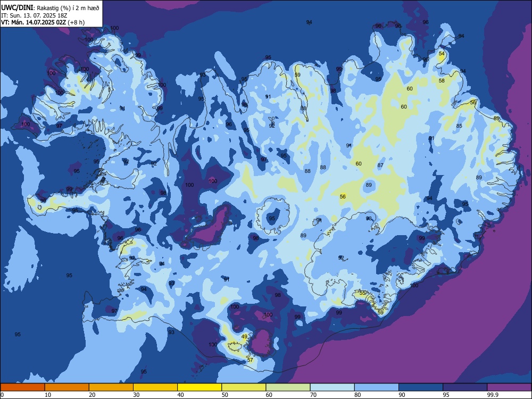Click the valid time 'VT: Mán. 14.07.2025 02Z (+8 h)'
Image resolution: width=532 pixels, height=399 pixels.
[43, 22]
